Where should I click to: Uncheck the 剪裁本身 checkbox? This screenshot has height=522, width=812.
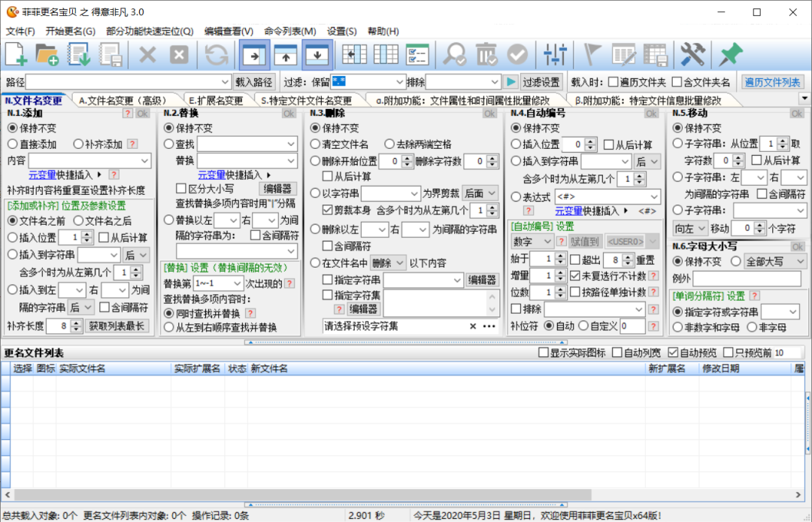[x=327, y=210]
